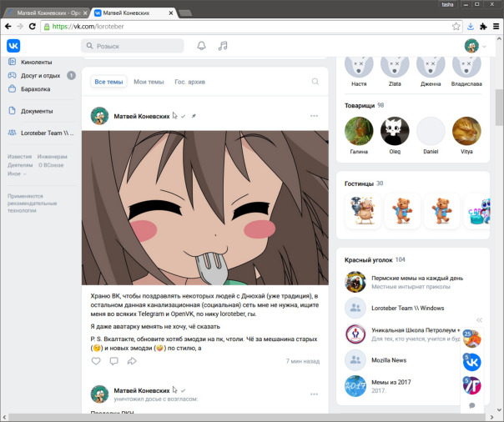Open the music note icon

point(223,46)
